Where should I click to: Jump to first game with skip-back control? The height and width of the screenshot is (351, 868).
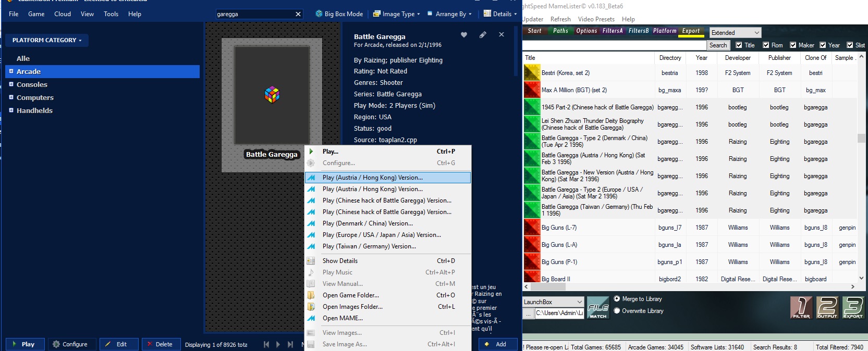coord(266,344)
